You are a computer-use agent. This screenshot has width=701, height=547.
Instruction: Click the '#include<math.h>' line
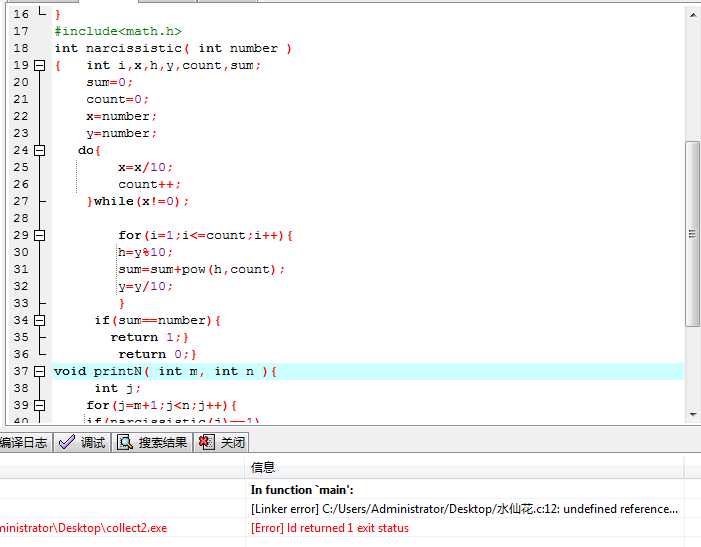coord(118,31)
